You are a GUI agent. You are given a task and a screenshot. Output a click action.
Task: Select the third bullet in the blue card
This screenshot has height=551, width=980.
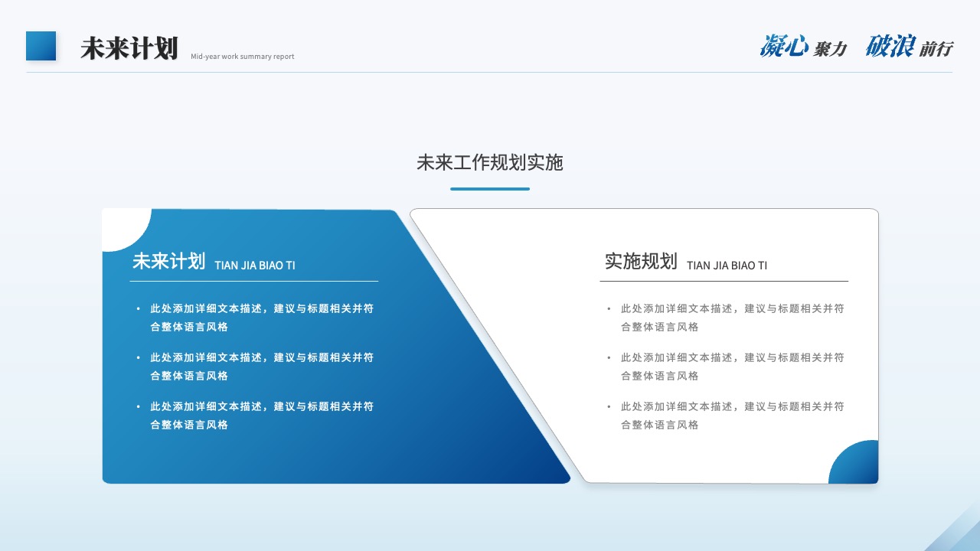255,416
